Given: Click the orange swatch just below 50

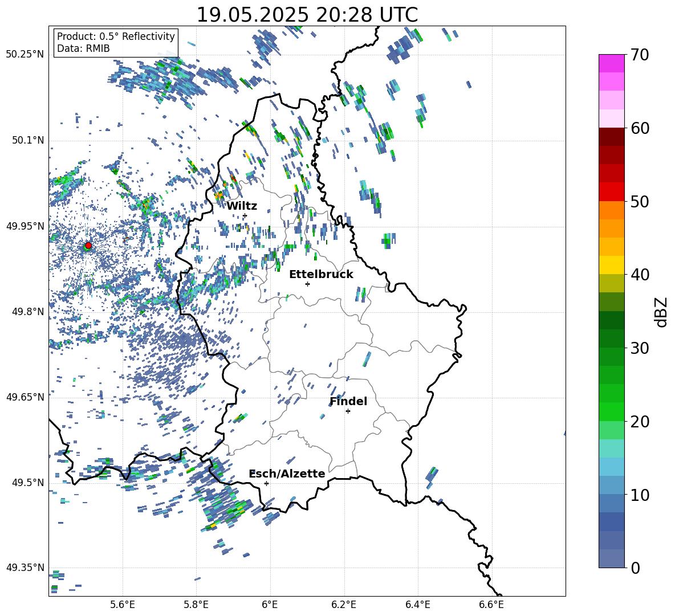Looking at the screenshot, I should pos(611,210).
